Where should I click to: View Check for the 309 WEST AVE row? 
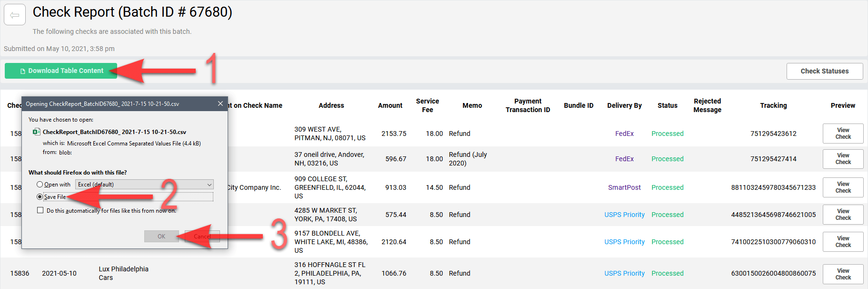843,134
